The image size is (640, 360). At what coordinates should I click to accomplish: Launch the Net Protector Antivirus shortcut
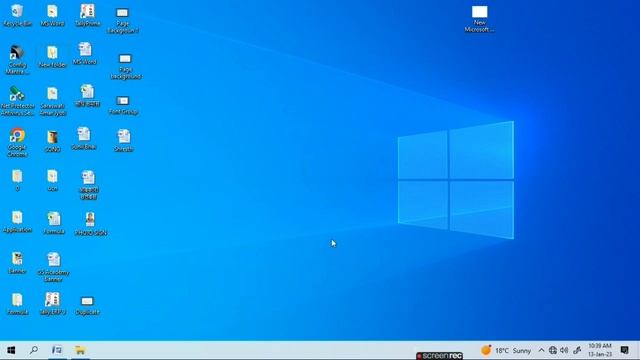tap(17, 101)
